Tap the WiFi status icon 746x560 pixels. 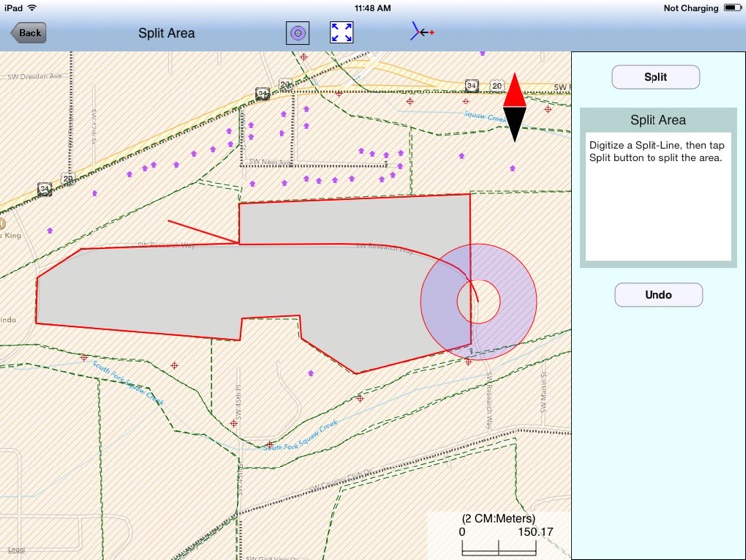click(x=32, y=8)
